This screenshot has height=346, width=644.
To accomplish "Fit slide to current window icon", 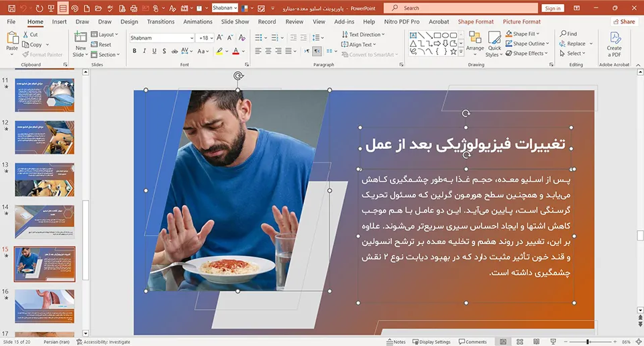I will 639,341.
